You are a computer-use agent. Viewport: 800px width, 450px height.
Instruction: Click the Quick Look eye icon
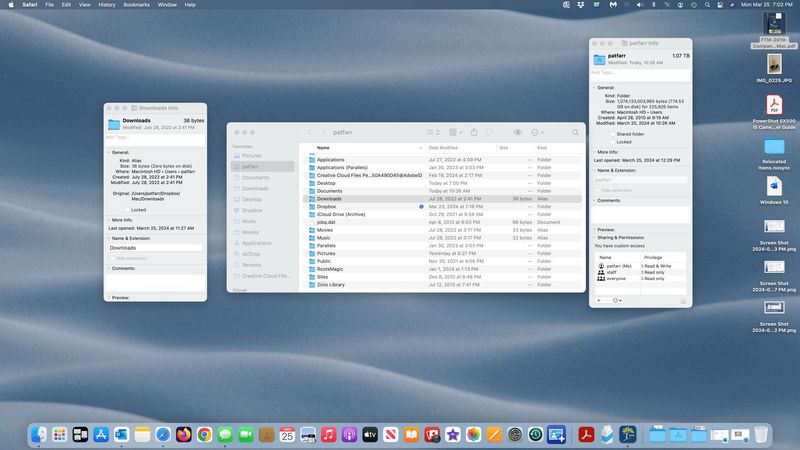coord(518,132)
